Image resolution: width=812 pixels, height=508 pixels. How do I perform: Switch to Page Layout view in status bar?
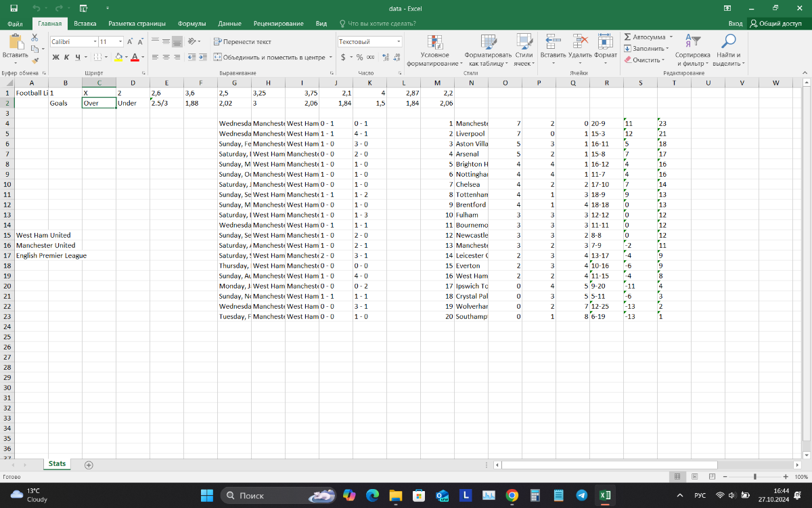pos(695,477)
